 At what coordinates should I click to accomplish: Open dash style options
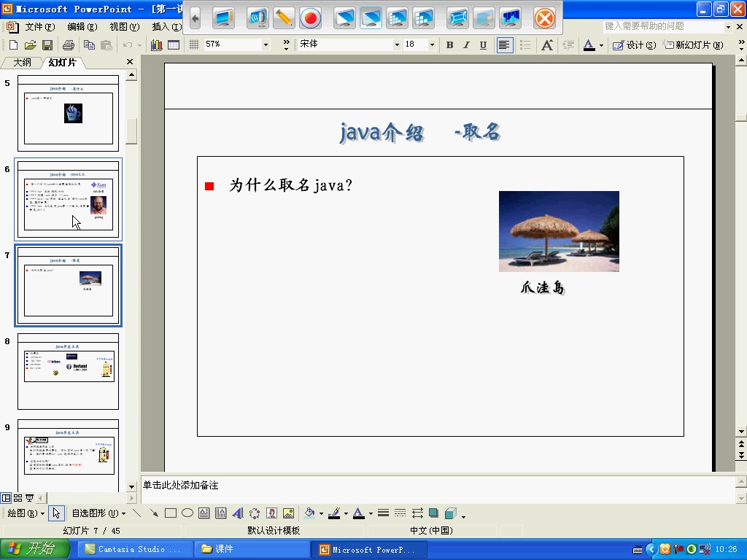tap(400, 513)
